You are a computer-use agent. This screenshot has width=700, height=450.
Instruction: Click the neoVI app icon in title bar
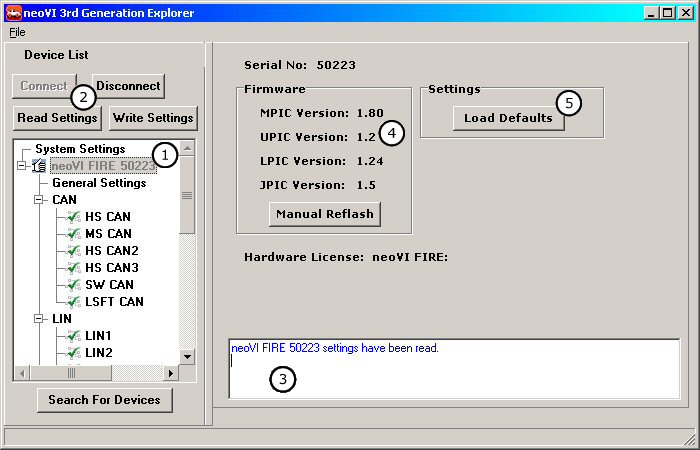(x=14, y=13)
